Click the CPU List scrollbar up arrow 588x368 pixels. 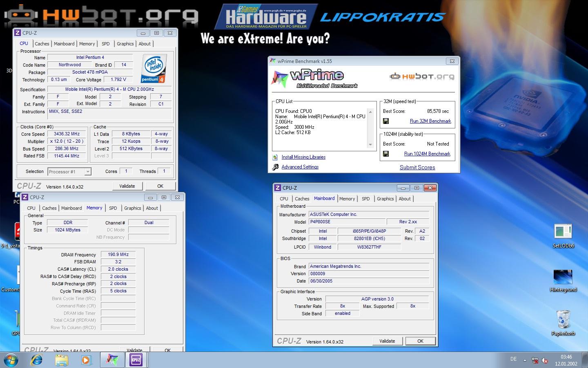370,112
